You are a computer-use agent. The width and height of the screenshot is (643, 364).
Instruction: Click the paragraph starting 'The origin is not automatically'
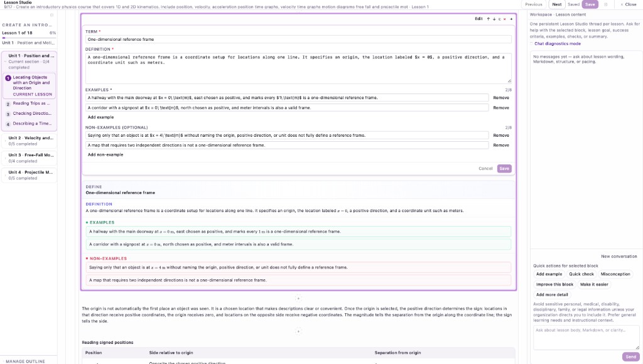(x=298, y=315)
